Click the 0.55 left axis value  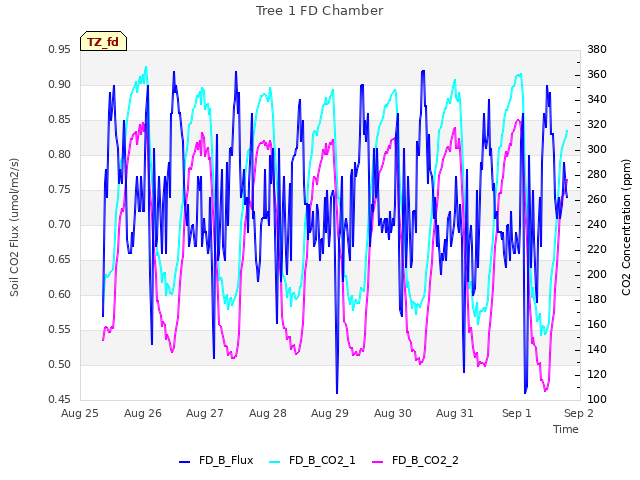[60, 330]
